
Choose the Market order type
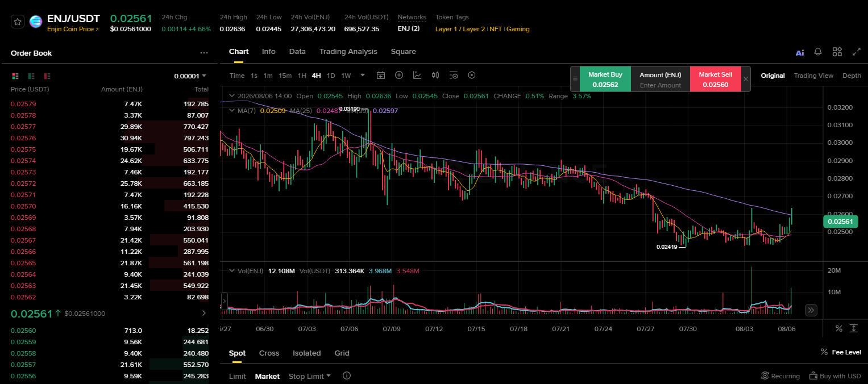click(267, 376)
